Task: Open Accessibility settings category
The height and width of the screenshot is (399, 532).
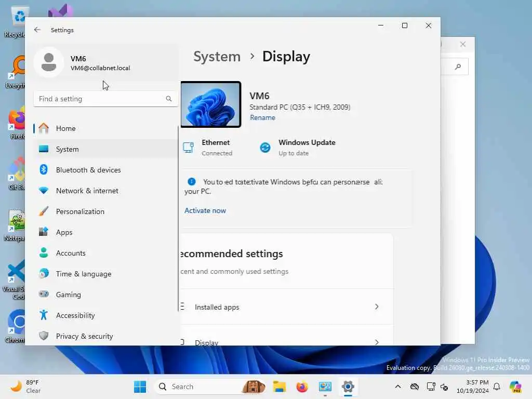Action: [105, 315]
